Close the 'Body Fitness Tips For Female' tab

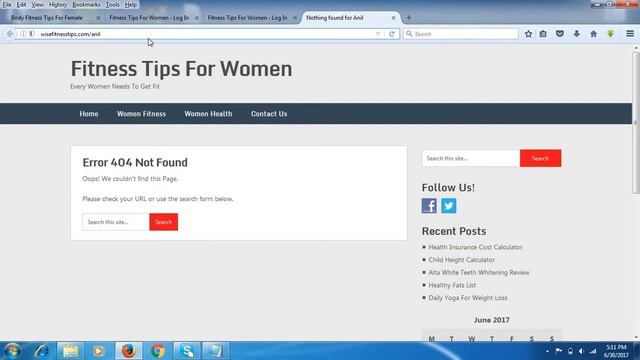98,18
